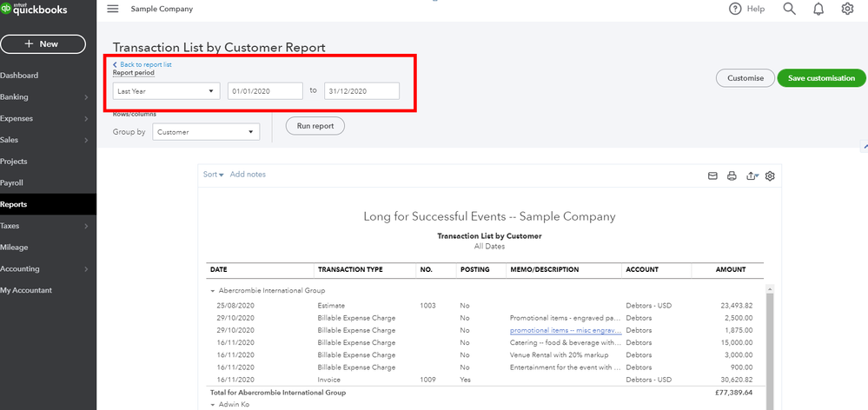The image size is (868, 410).
Task: Select Reports in the sidebar
Action: pos(14,204)
